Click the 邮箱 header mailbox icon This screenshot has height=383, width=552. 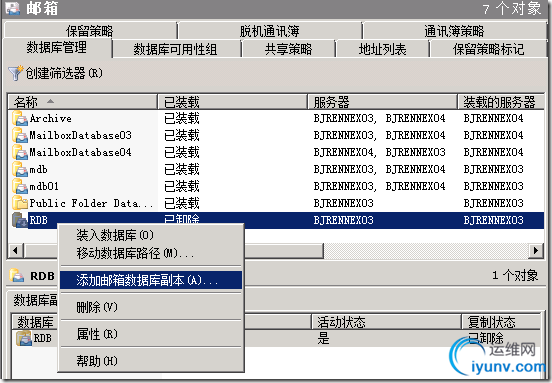[13, 8]
